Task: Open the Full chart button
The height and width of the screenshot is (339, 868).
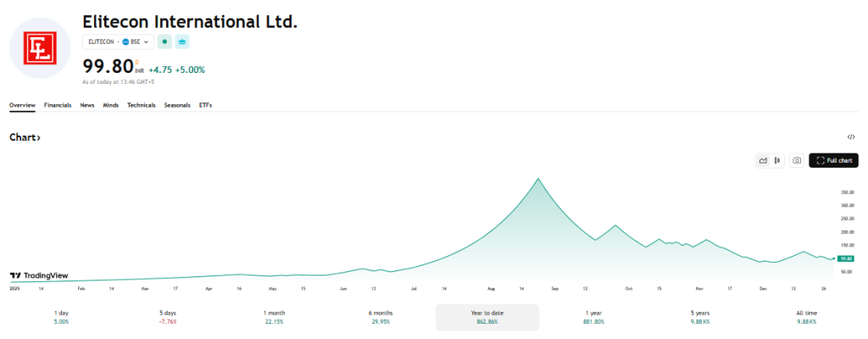Action: 834,160
